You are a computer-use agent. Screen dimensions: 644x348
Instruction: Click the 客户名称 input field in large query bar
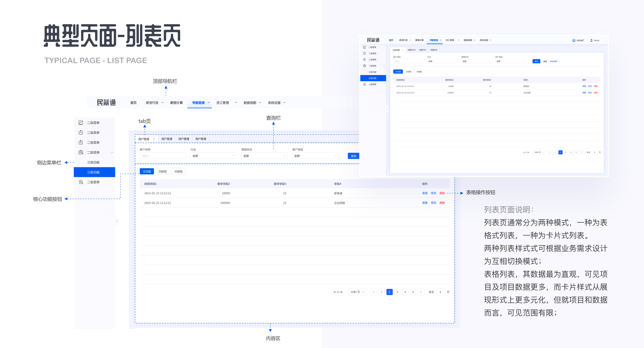click(163, 156)
